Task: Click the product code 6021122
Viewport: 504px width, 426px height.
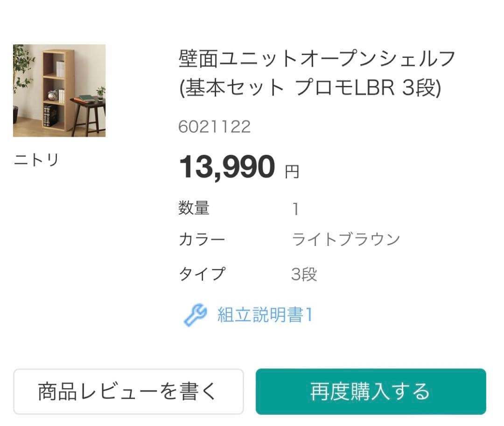Action: [x=215, y=126]
